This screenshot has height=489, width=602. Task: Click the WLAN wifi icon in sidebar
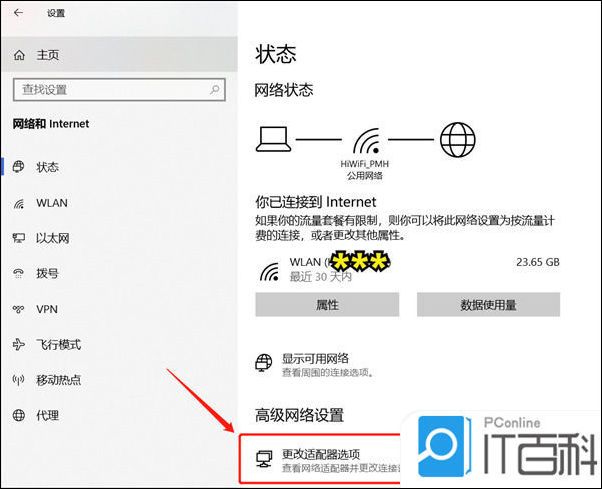point(19,203)
